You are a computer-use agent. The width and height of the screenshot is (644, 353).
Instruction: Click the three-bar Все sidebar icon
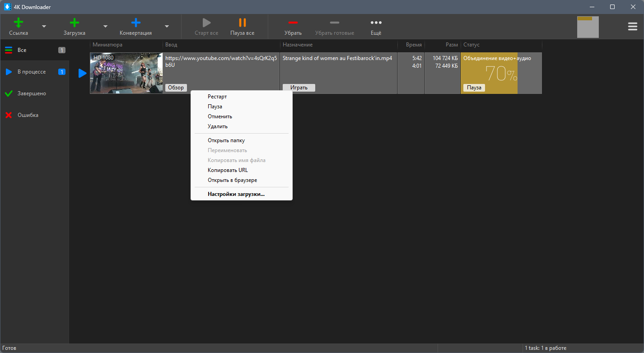pos(9,50)
